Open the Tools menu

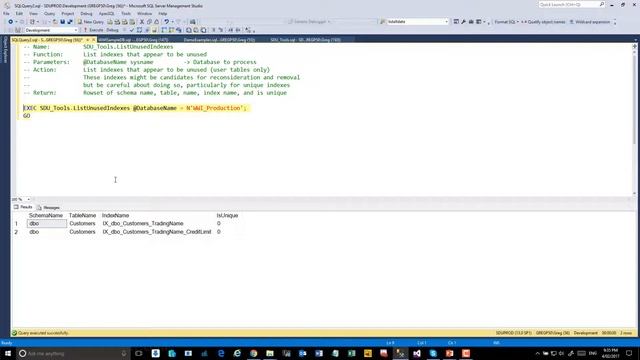click(126, 13)
